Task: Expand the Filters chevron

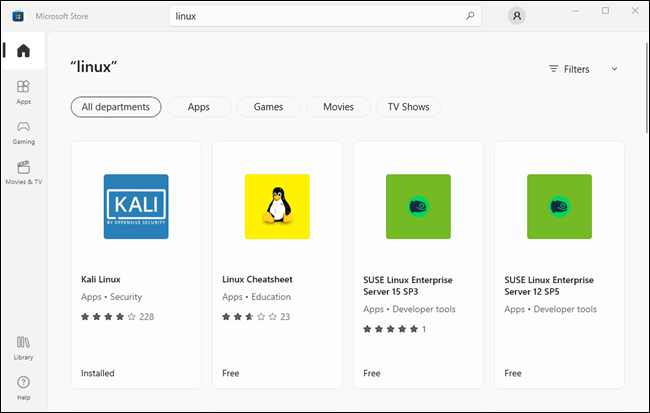Action: (x=614, y=69)
